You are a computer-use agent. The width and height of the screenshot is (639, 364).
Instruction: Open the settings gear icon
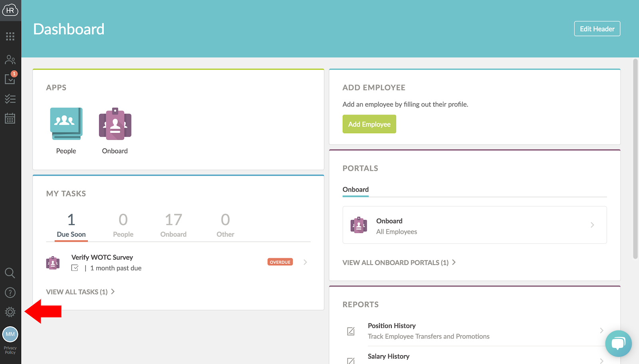click(10, 312)
